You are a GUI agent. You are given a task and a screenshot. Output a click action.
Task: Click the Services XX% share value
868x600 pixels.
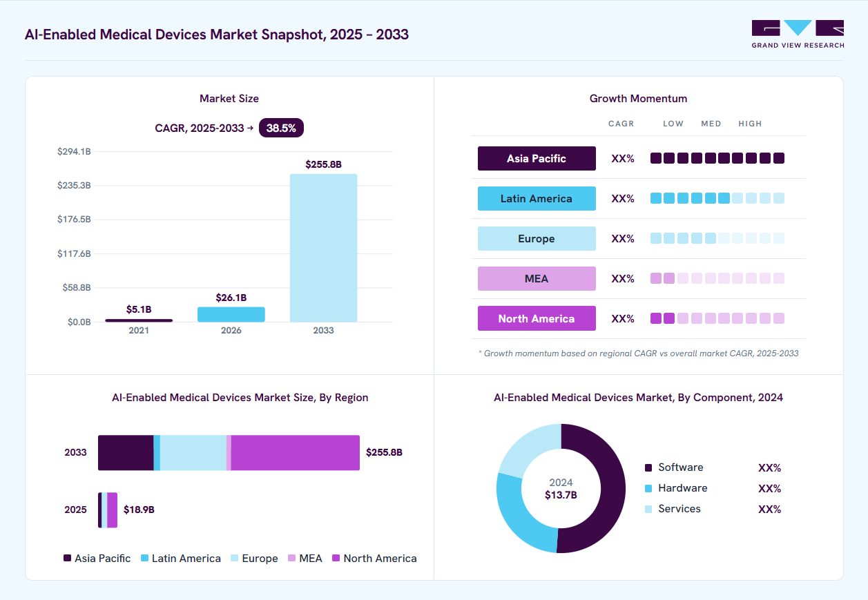(769, 509)
